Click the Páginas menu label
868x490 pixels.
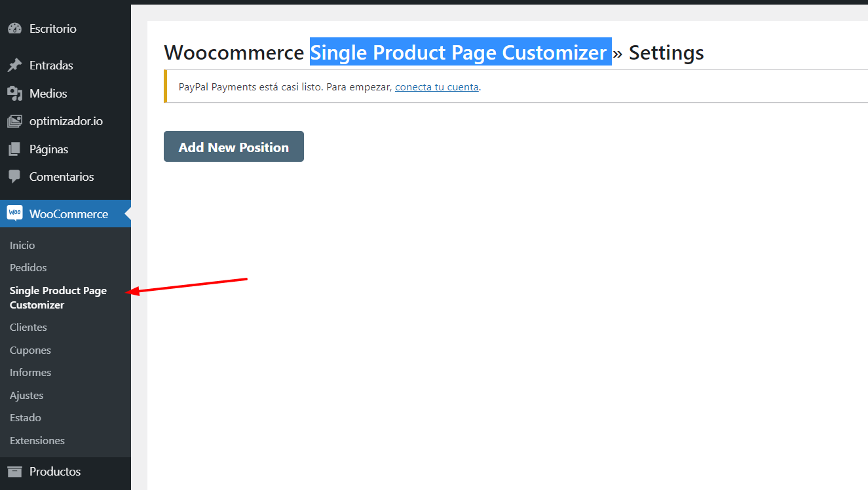pos(49,149)
